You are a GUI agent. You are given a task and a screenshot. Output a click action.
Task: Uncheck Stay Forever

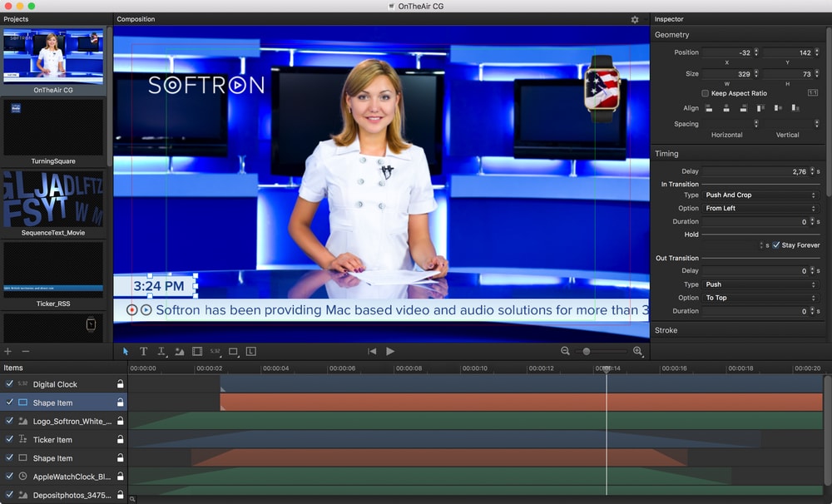click(776, 245)
